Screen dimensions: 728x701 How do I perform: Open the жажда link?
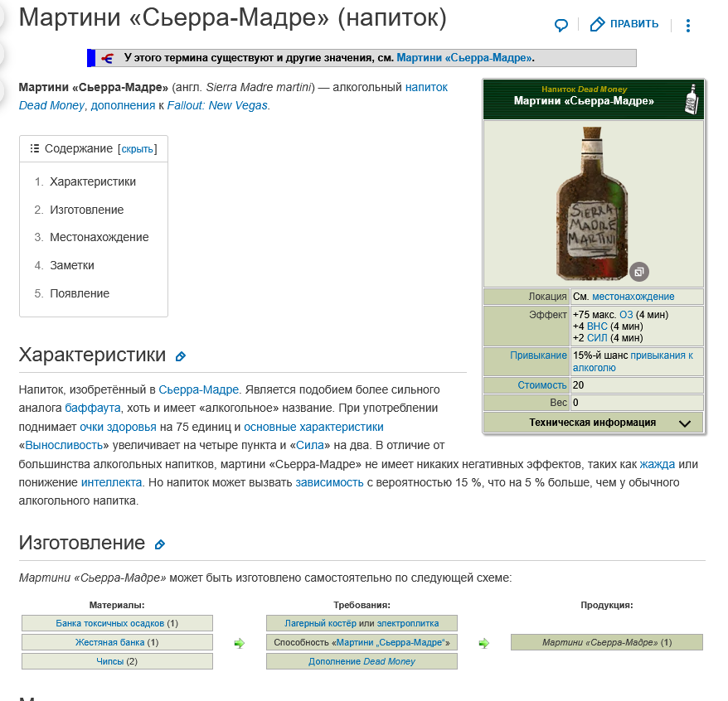tap(658, 464)
